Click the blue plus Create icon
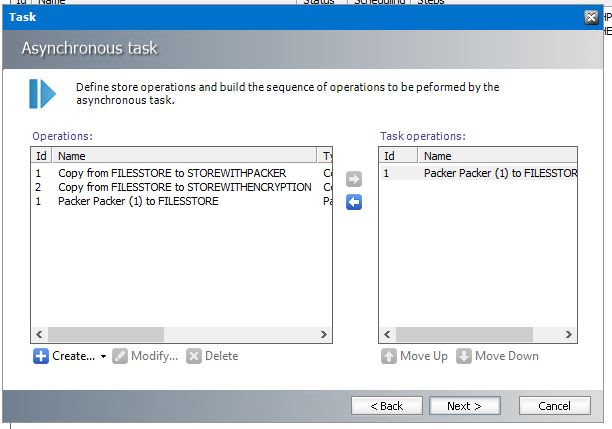Viewport: 612px width, 429px height. pyautogui.click(x=41, y=356)
